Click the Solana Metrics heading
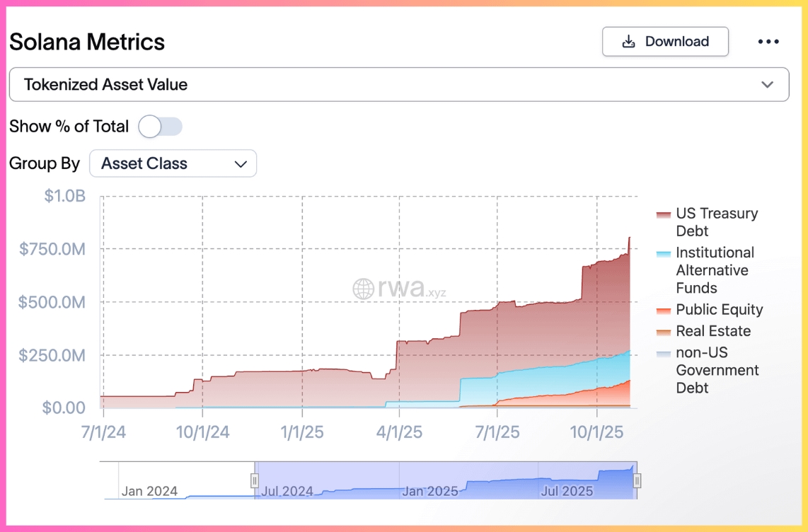The width and height of the screenshot is (808, 532). 87,42
